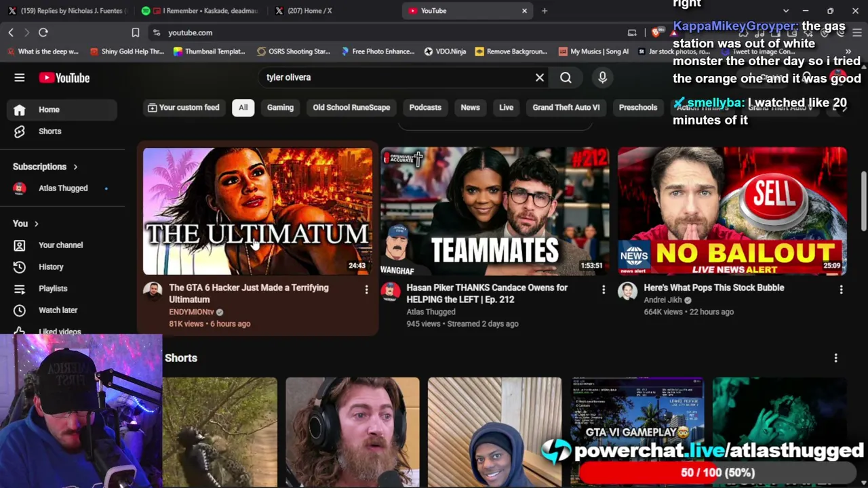Bookmark this page with the bookmark icon
Image resolution: width=868 pixels, height=488 pixels.
pos(136,33)
